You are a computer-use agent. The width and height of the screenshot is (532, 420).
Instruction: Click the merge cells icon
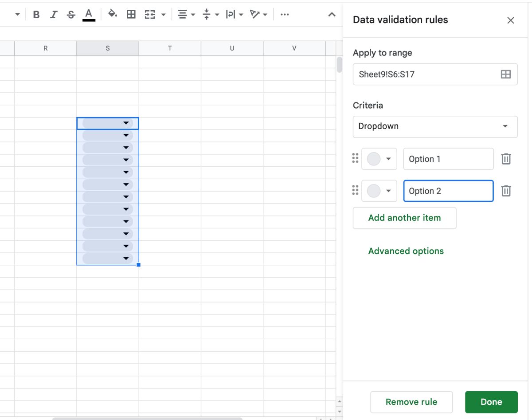click(x=150, y=15)
